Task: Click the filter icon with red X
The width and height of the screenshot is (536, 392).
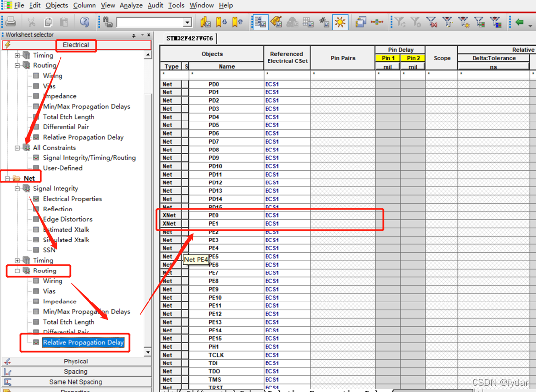Action: pyautogui.click(x=432, y=22)
